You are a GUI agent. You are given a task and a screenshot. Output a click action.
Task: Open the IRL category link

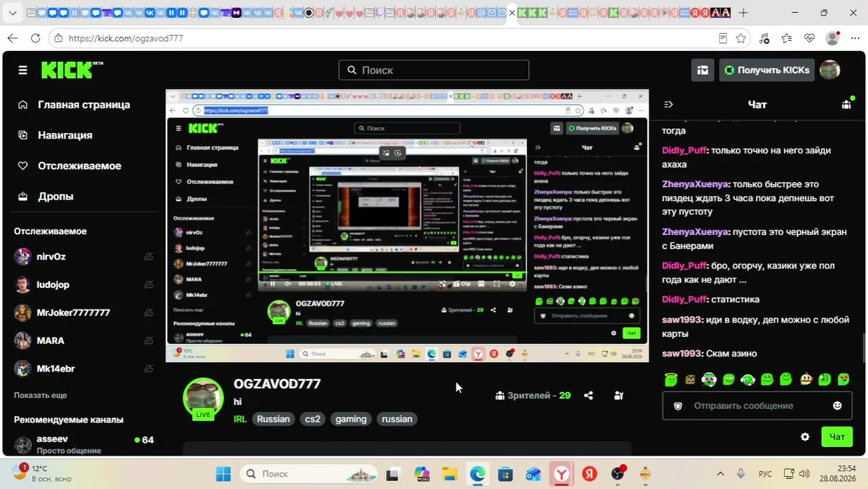240,419
